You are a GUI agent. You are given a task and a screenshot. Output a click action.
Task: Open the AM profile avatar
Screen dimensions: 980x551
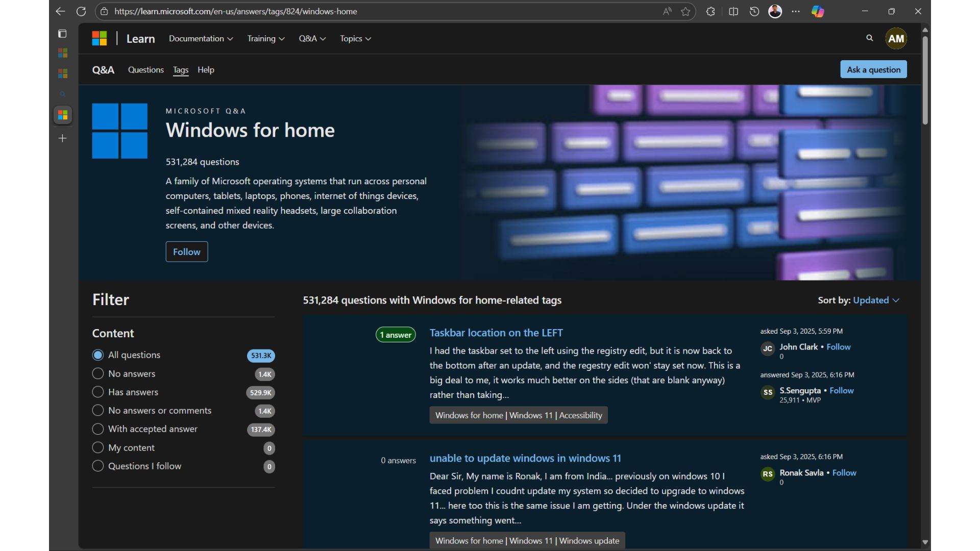coord(896,39)
